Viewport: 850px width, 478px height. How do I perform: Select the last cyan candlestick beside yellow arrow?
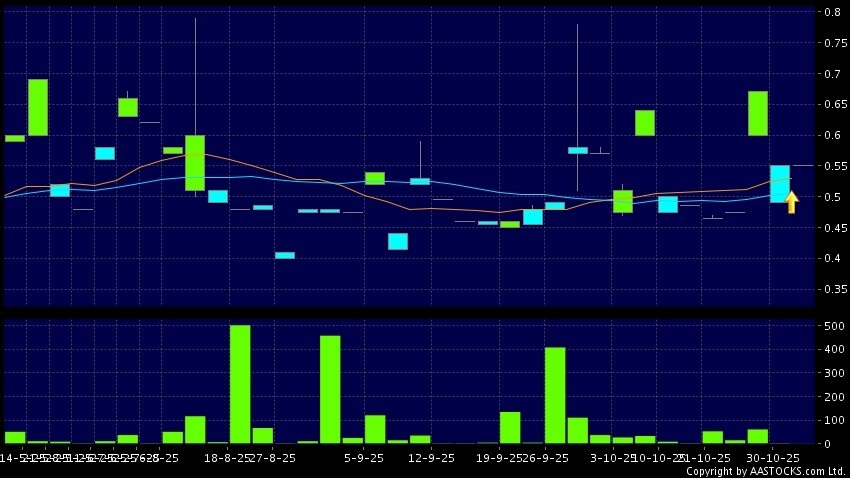pyautogui.click(x=779, y=184)
